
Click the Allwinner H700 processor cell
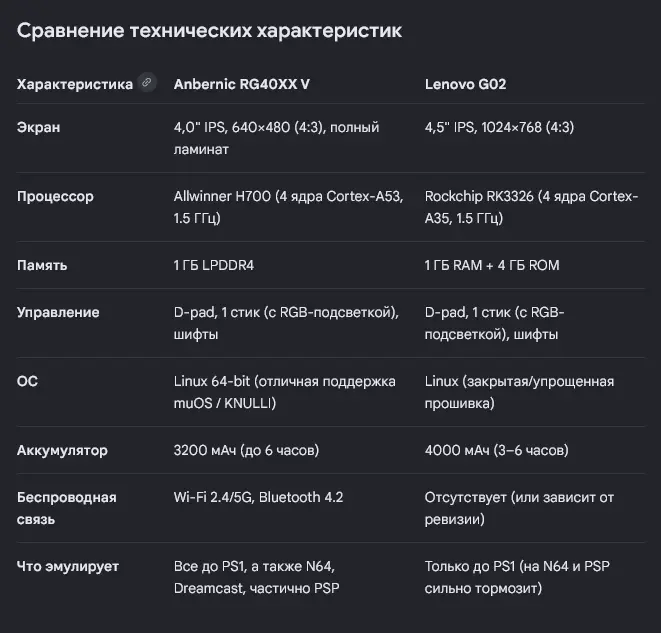tap(288, 207)
